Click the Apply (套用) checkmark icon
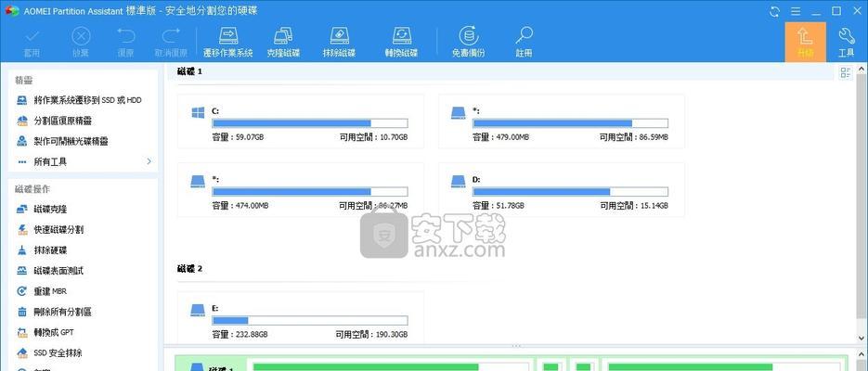 [32, 36]
